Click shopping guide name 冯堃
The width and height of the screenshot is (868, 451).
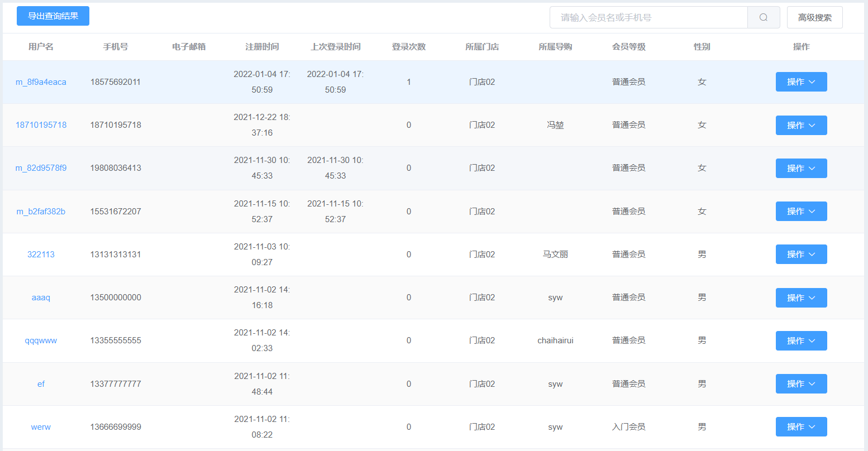coord(555,125)
